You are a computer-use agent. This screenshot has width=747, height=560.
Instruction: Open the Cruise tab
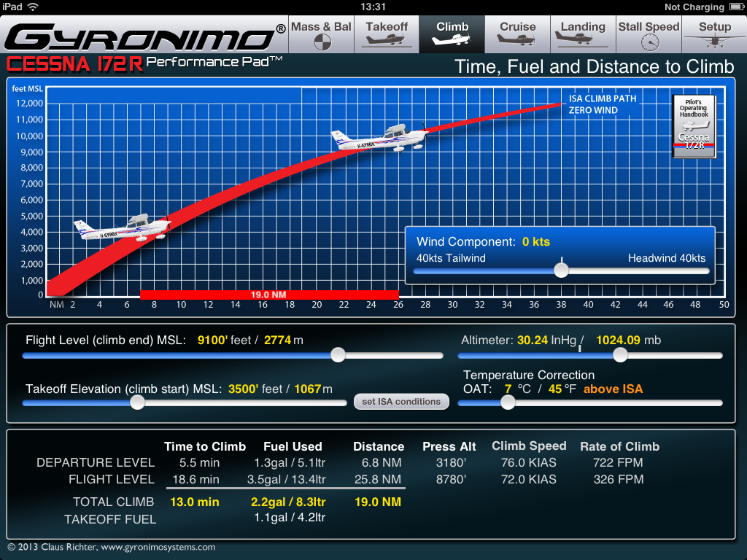pyautogui.click(x=517, y=34)
